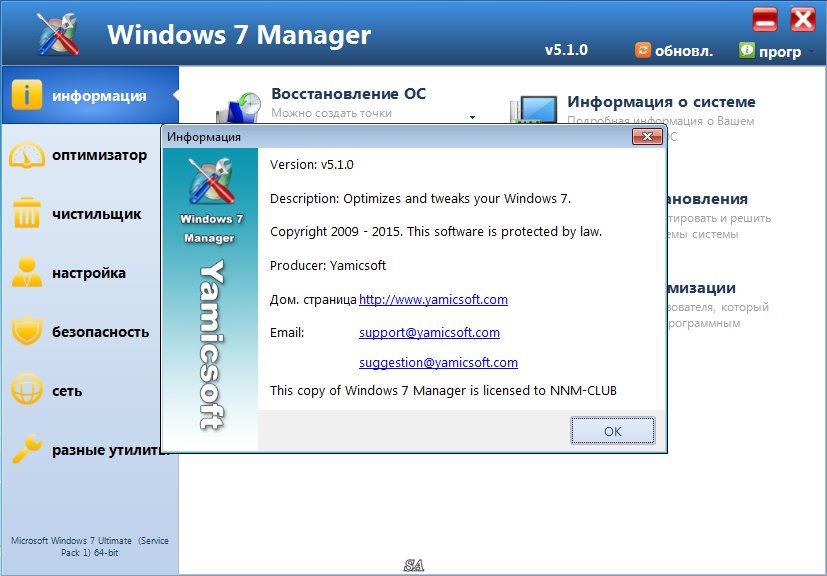
Task: Click the 'Дом. страница' label
Action: [x=313, y=300]
